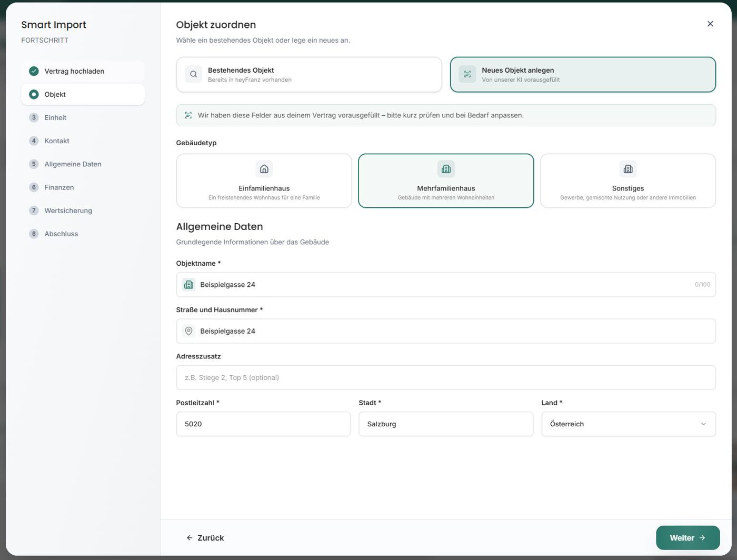Expand the country chevron arrow
The width and height of the screenshot is (737, 560).
tap(703, 424)
